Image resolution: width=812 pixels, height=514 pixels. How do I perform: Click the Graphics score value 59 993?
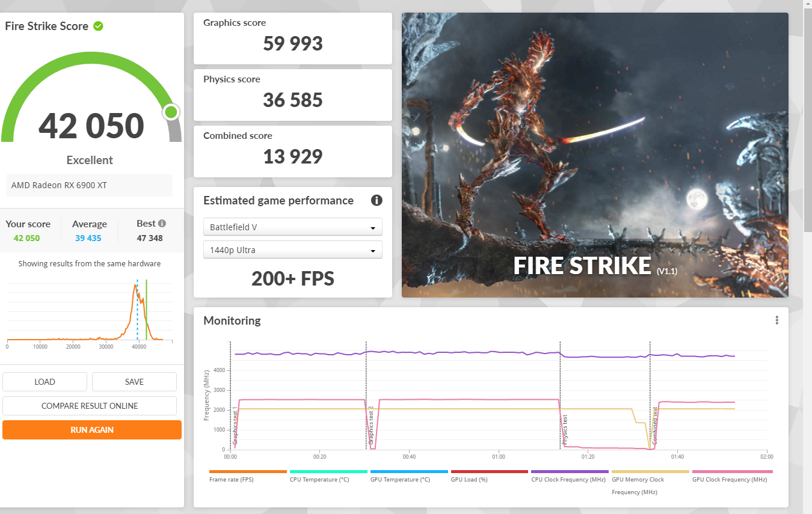pyautogui.click(x=293, y=44)
